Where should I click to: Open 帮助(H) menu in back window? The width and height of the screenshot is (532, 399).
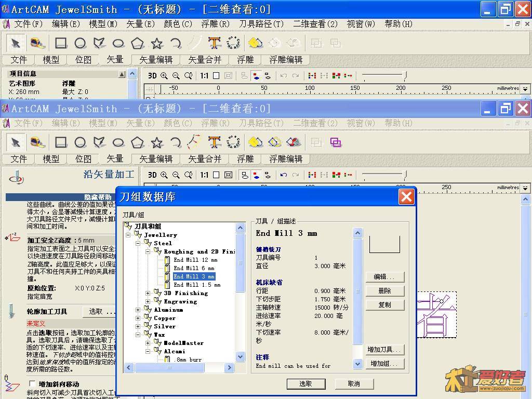pyautogui.click(x=398, y=24)
